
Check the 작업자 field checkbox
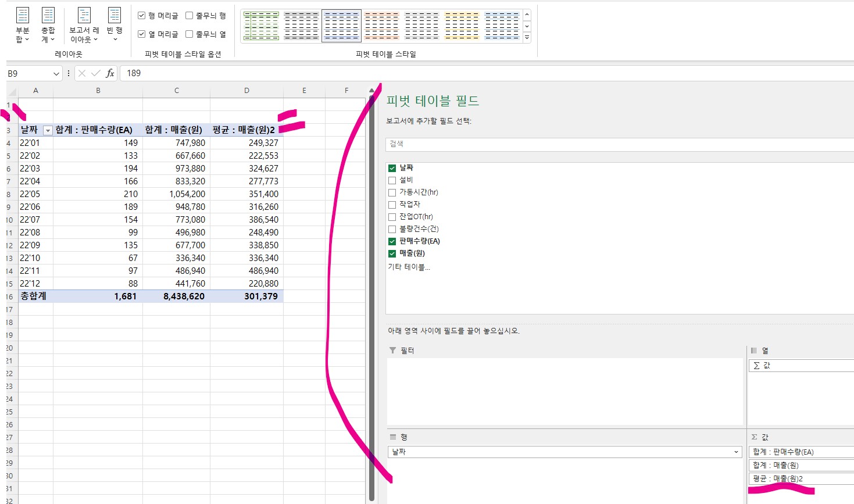tap(392, 205)
